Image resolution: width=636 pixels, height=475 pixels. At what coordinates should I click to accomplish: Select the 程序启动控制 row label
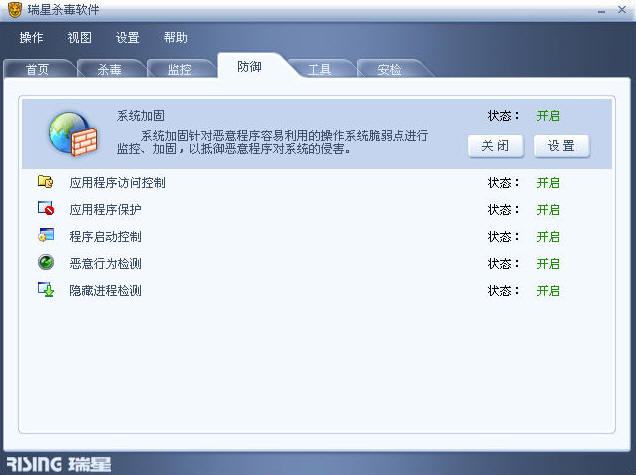point(105,236)
